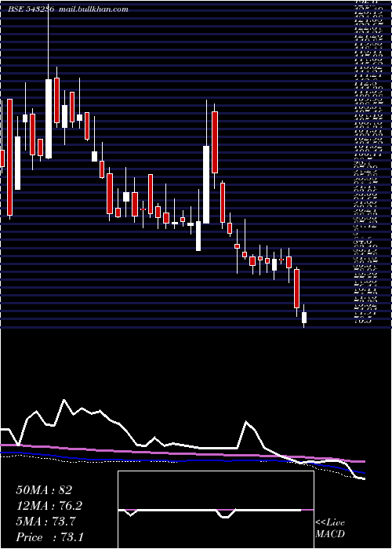
Task: Click the last white candlestick at chart bottom
Action: tap(304, 318)
